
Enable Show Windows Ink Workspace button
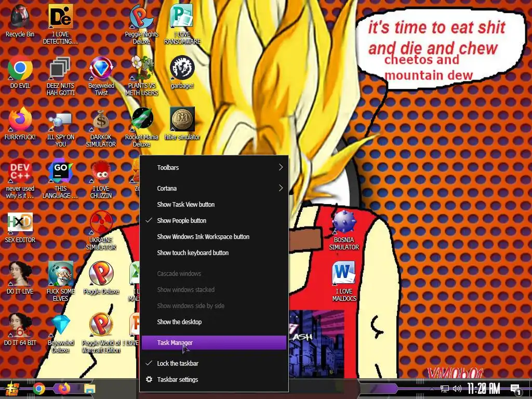214,237
